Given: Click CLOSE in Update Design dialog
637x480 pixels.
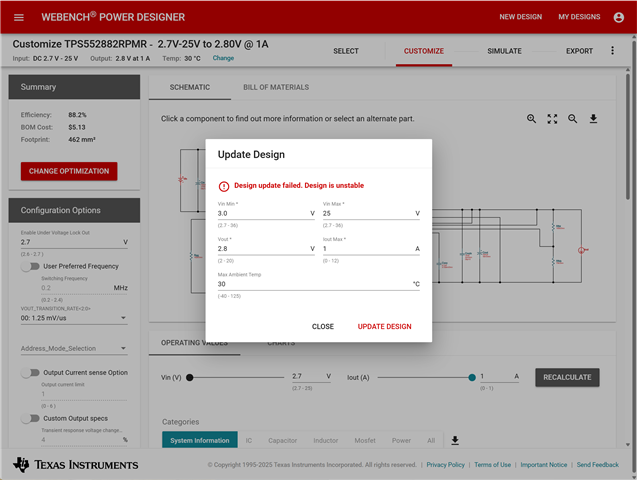Looking at the screenshot, I should coord(323,326).
